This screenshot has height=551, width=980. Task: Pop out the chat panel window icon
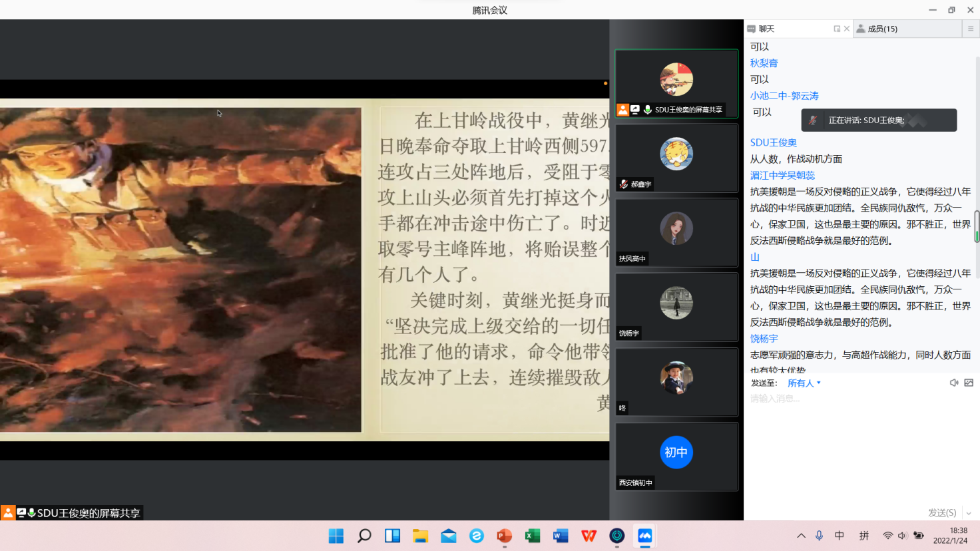click(x=837, y=29)
